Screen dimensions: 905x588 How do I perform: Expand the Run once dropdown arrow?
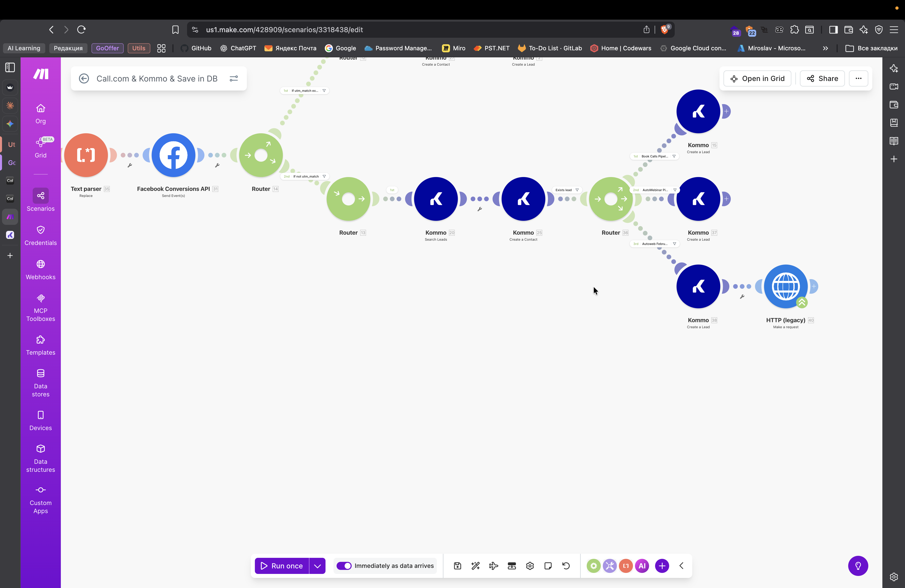pyautogui.click(x=317, y=566)
